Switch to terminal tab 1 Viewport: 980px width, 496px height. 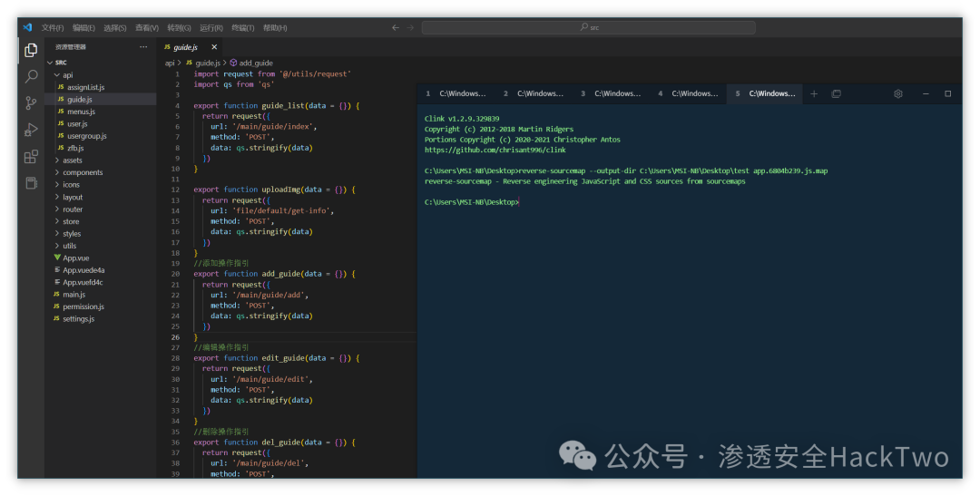tap(456, 93)
